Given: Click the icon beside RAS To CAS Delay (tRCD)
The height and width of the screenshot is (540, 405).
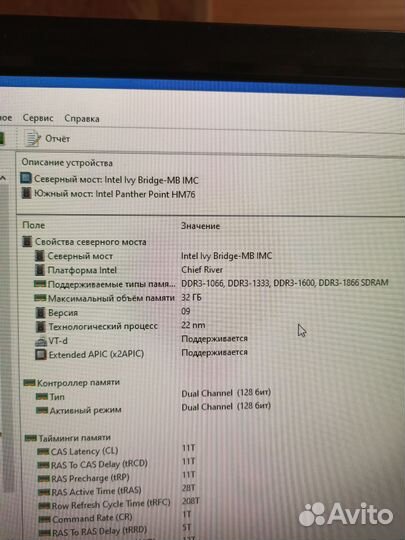Looking at the screenshot, I should tap(43, 465).
